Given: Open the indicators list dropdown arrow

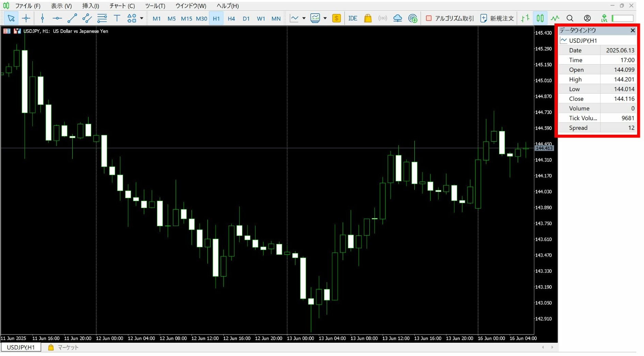Looking at the screenshot, I should click(x=304, y=18).
